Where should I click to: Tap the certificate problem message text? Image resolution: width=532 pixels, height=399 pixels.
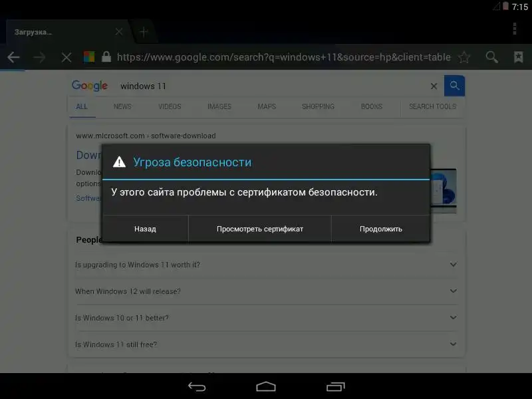[244, 192]
